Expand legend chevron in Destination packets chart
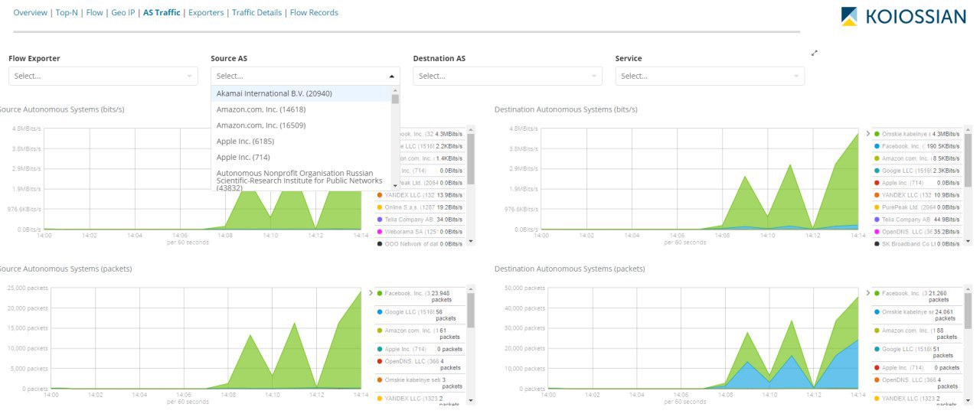 pos(867,293)
